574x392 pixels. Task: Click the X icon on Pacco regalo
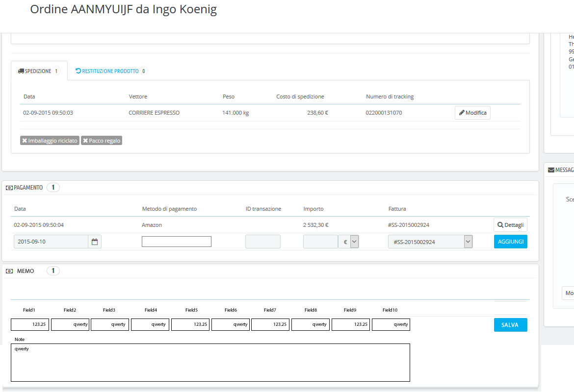click(85, 141)
